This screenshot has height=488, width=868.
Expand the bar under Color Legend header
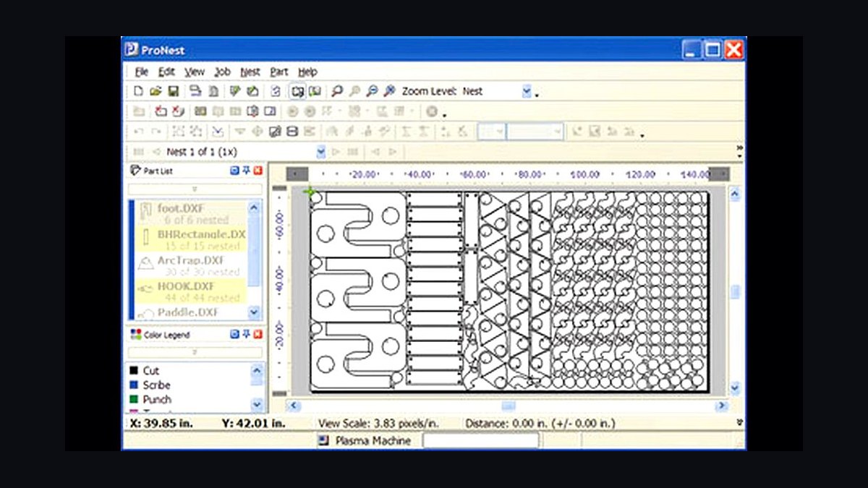tap(195, 352)
